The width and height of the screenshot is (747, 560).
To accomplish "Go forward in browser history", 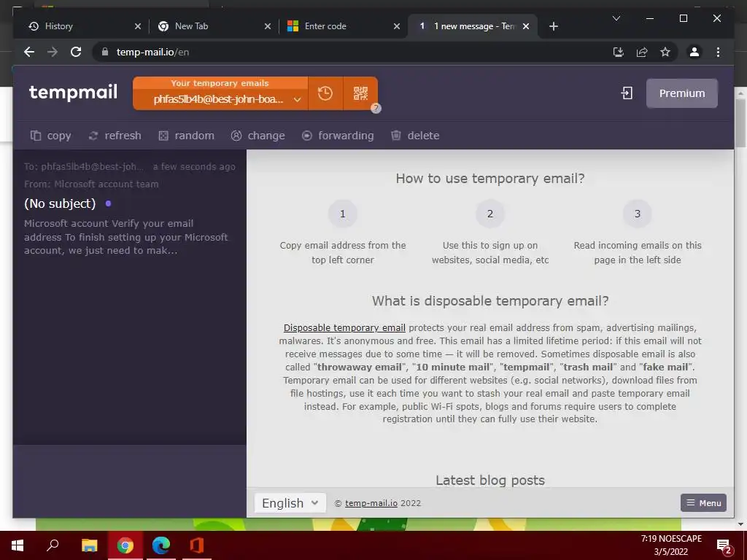I will pyautogui.click(x=53, y=52).
